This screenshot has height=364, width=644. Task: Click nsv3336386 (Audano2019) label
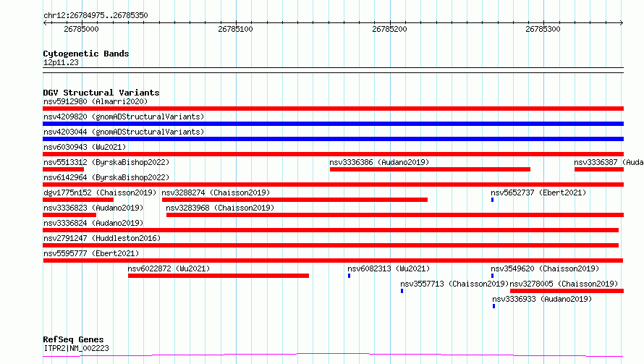[379, 162]
